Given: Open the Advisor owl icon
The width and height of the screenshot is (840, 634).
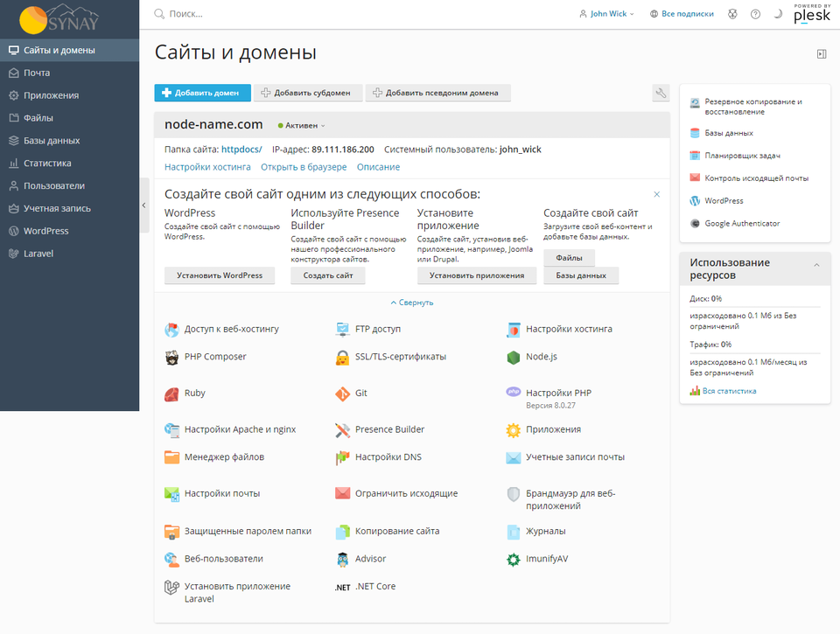Looking at the screenshot, I should pyautogui.click(x=342, y=560).
